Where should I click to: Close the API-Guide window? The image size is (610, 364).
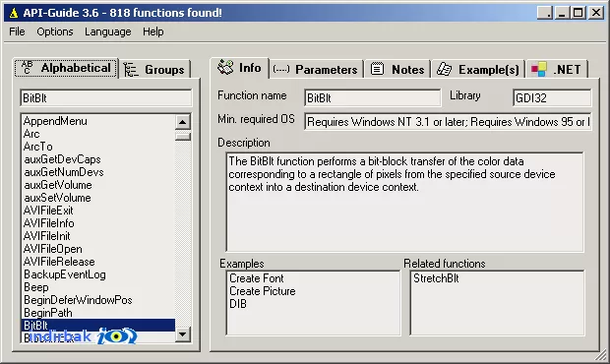(596, 13)
